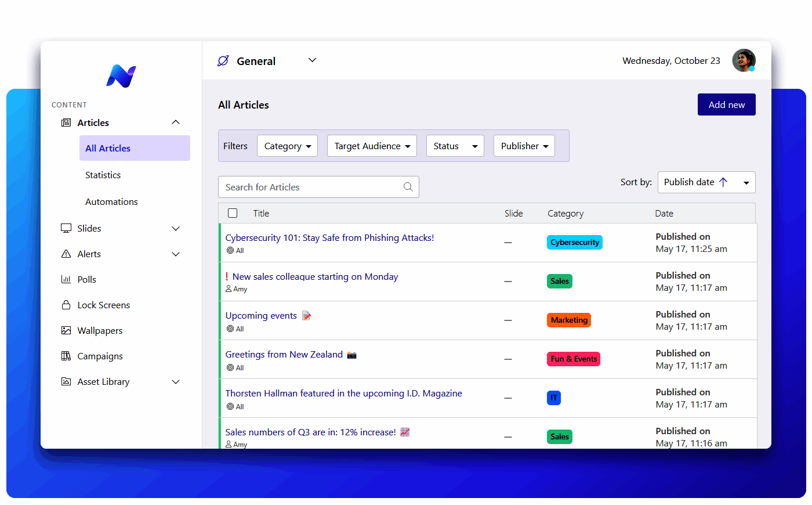Open the Target Audience filter dropdown
Viewport: 812px width, 505px height.
(372, 146)
